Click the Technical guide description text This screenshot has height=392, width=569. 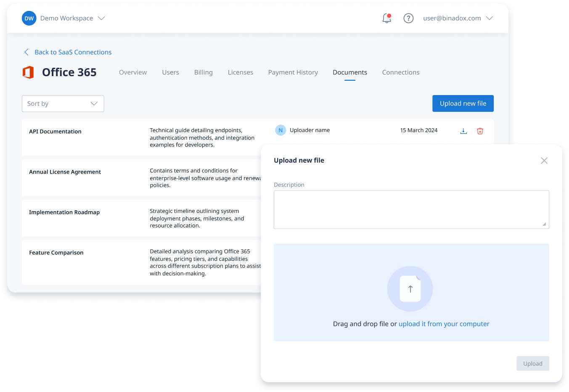click(202, 138)
